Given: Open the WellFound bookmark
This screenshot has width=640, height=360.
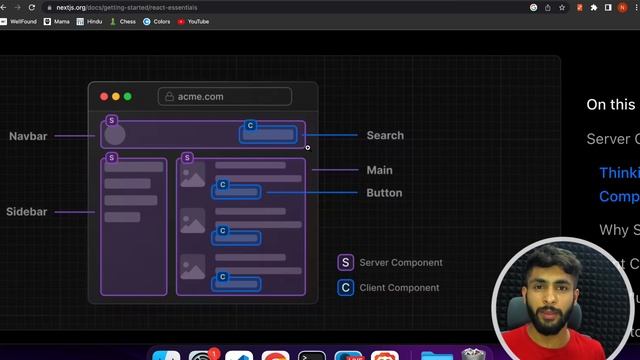Looking at the screenshot, I should [18, 22].
